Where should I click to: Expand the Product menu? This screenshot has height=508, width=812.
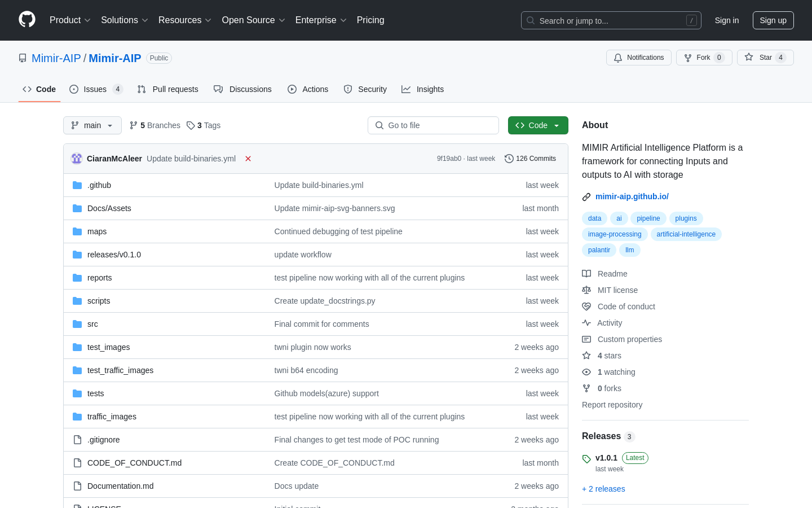(70, 20)
